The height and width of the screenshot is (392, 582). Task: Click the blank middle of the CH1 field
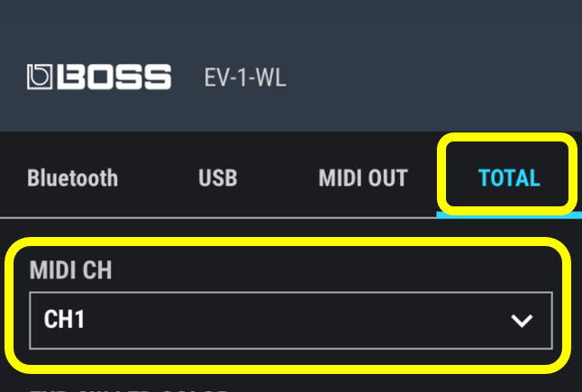click(x=288, y=320)
